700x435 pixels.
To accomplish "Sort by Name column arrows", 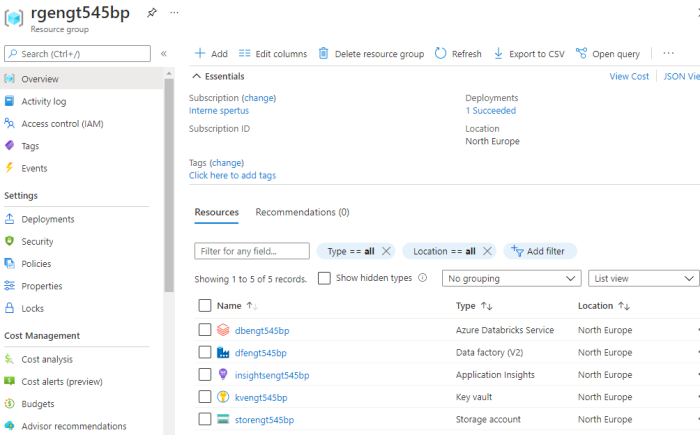I will point(252,306).
